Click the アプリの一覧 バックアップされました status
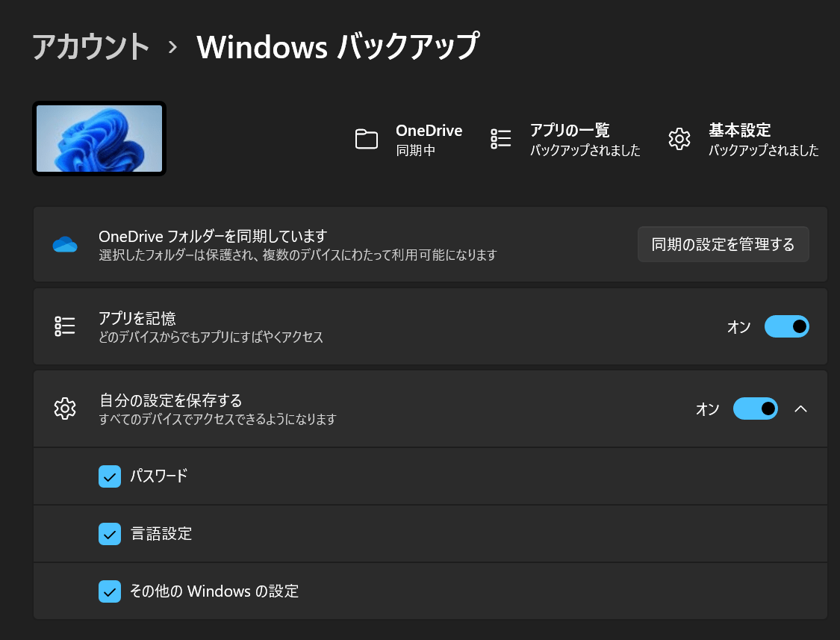 click(x=585, y=140)
